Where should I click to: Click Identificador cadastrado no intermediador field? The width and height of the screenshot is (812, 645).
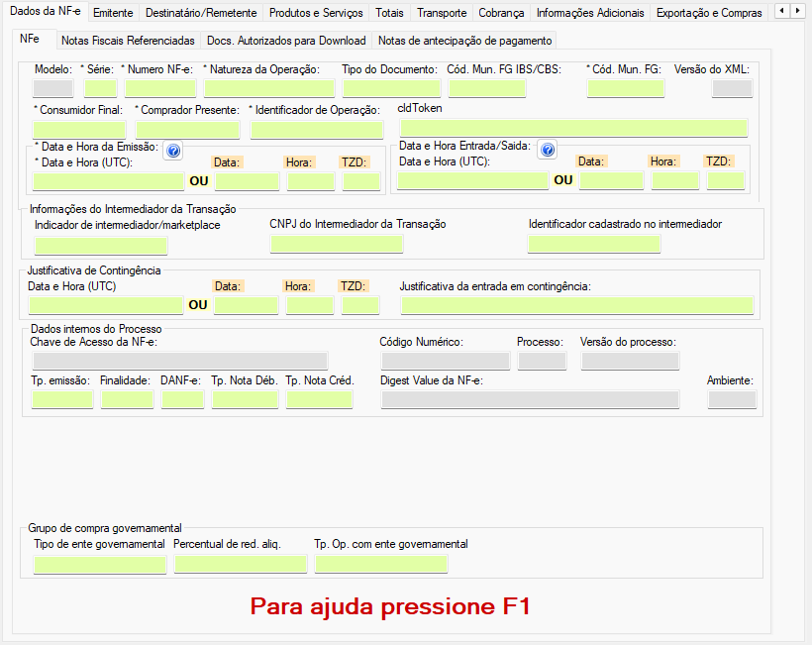point(594,244)
